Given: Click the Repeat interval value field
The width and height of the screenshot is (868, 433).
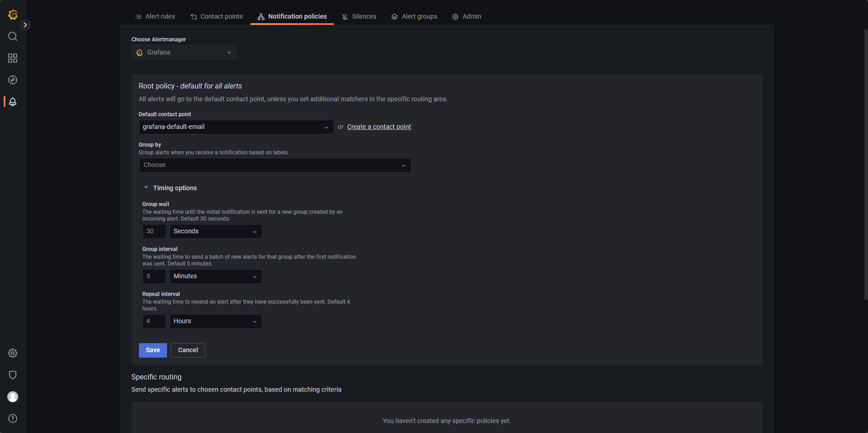Looking at the screenshot, I should (154, 321).
